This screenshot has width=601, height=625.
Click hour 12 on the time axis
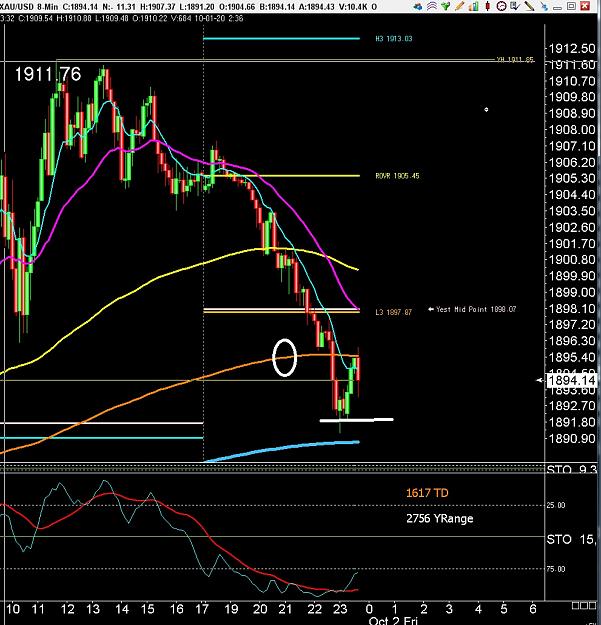pos(67,609)
